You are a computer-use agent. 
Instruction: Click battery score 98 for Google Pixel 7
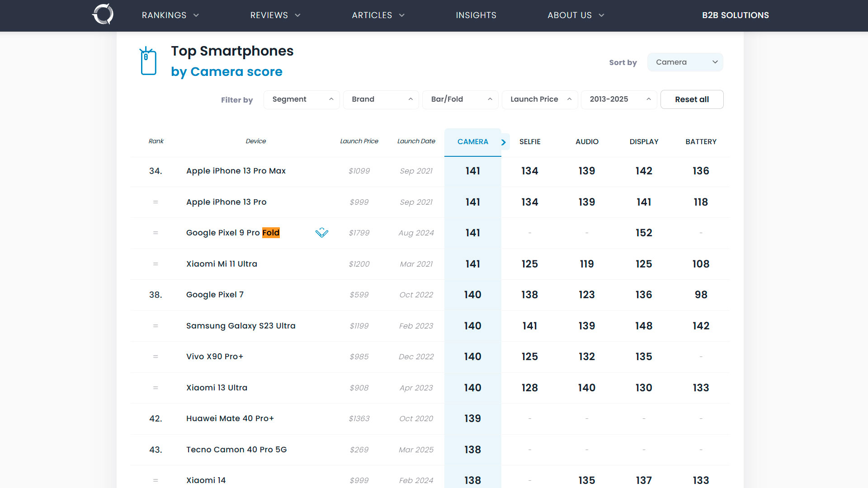click(701, 295)
